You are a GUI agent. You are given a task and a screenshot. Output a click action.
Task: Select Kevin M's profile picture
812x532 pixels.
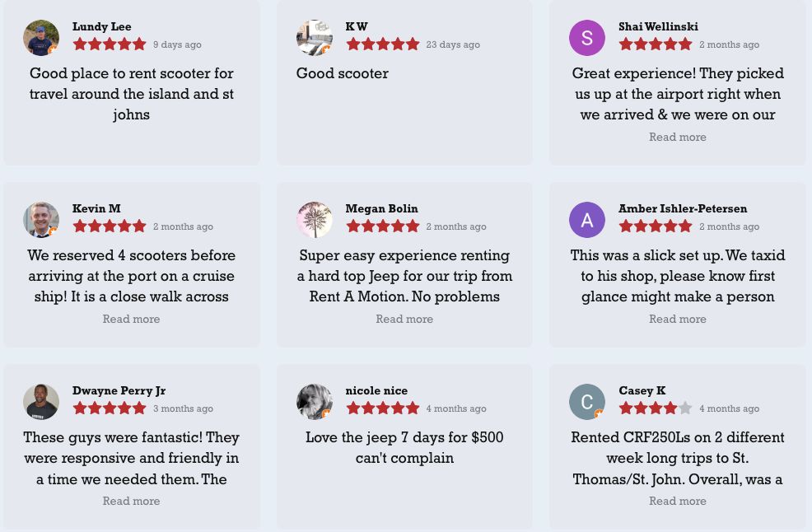41,220
